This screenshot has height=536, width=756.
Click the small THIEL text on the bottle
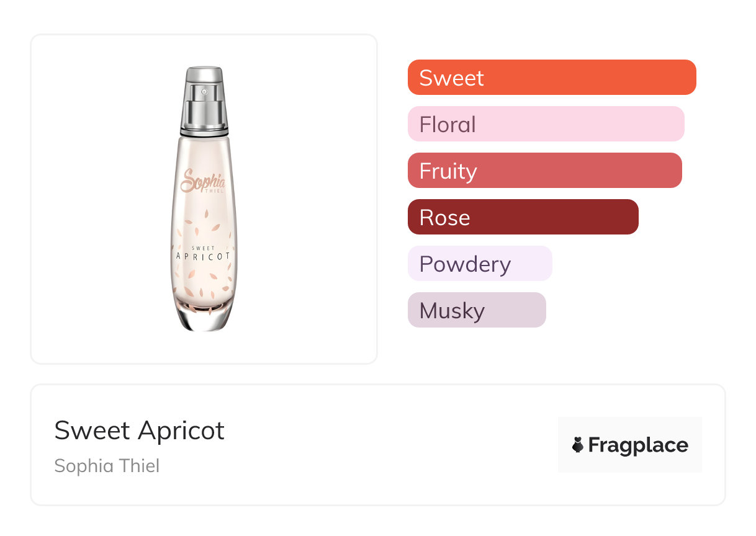pos(212,192)
